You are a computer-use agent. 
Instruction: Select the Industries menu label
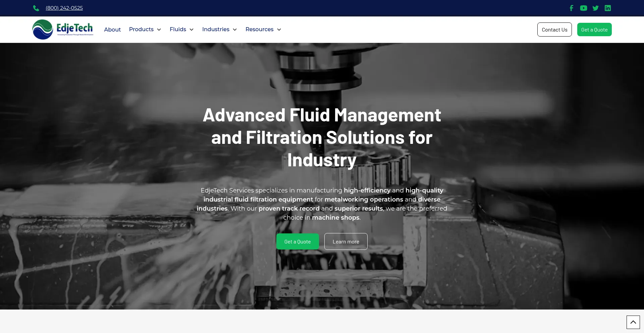[216, 30]
